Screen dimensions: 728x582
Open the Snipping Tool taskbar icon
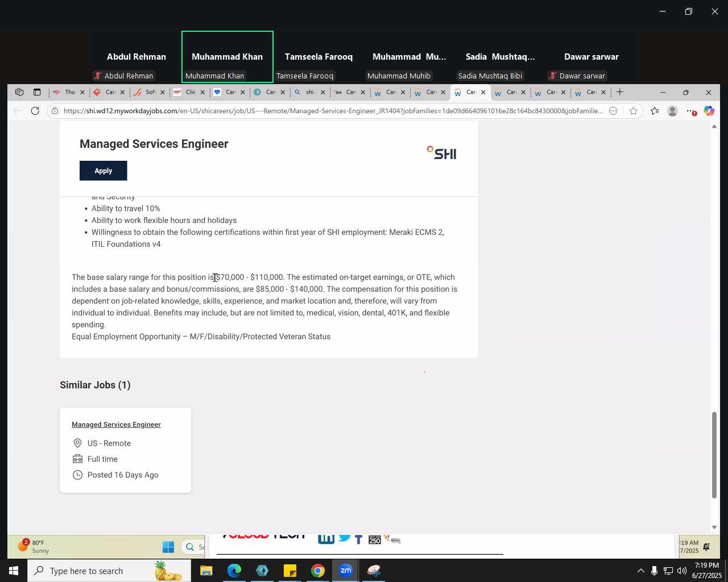(x=374, y=571)
